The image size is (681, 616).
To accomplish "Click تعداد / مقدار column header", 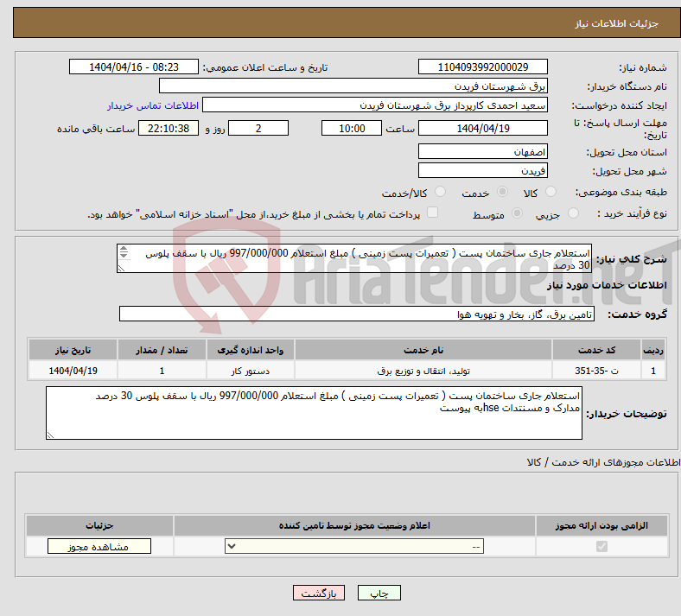I will (162, 350).
